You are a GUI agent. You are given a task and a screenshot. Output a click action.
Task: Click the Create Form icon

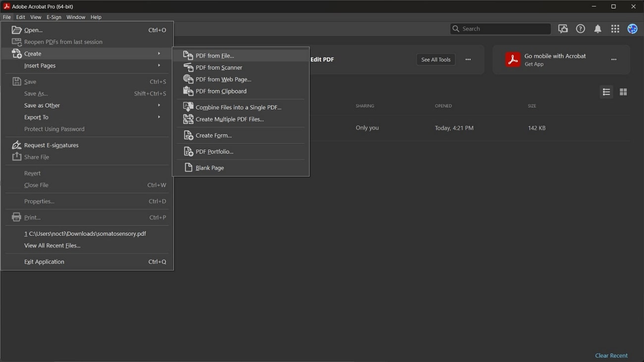[x=188, y=135]
